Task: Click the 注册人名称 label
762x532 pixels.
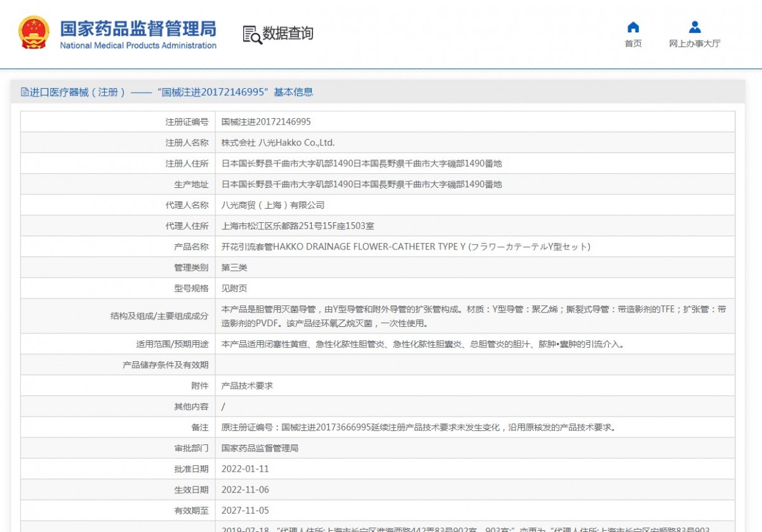Action: (187, 143)
